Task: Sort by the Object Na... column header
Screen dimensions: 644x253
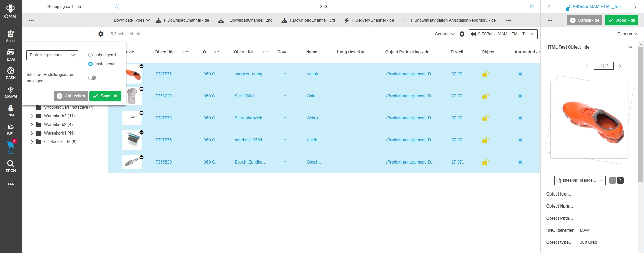Action: coord(245,52)
